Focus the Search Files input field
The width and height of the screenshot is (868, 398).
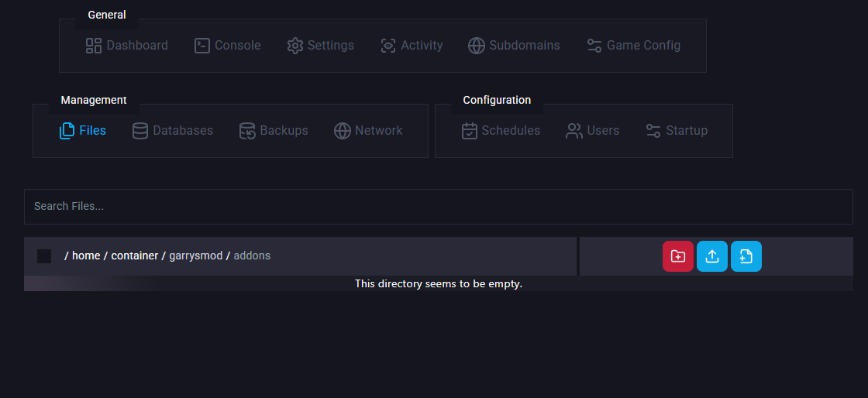point(438,207)
